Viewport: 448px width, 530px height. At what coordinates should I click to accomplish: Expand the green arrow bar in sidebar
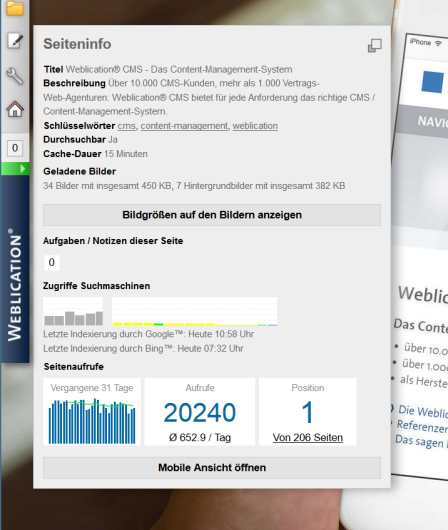[x=15, y=169]
